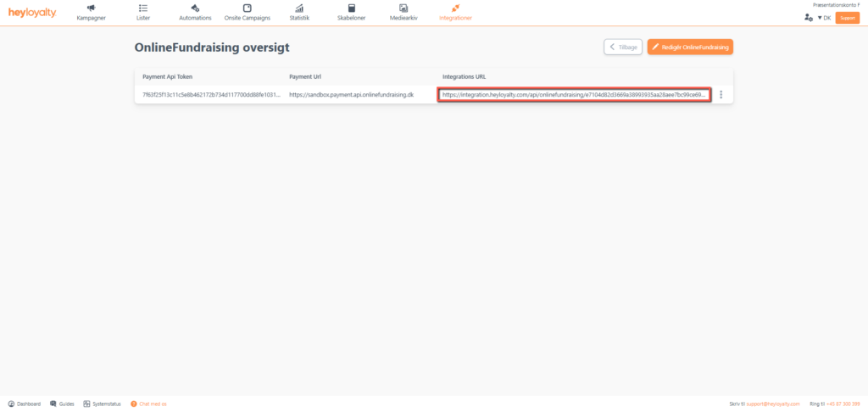Open Guides in the footer
The image size is (868, 412).
point(62,404)
